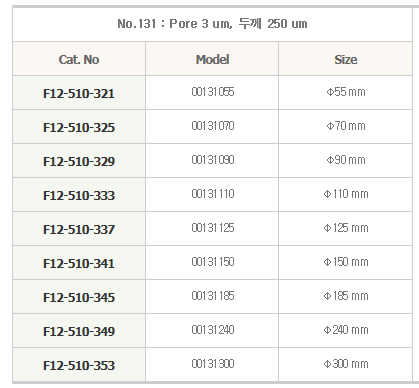This screenshot has width=419, height=388.
Task: Click catalog number F12-510-337
Action: click(x=79, y=229)
